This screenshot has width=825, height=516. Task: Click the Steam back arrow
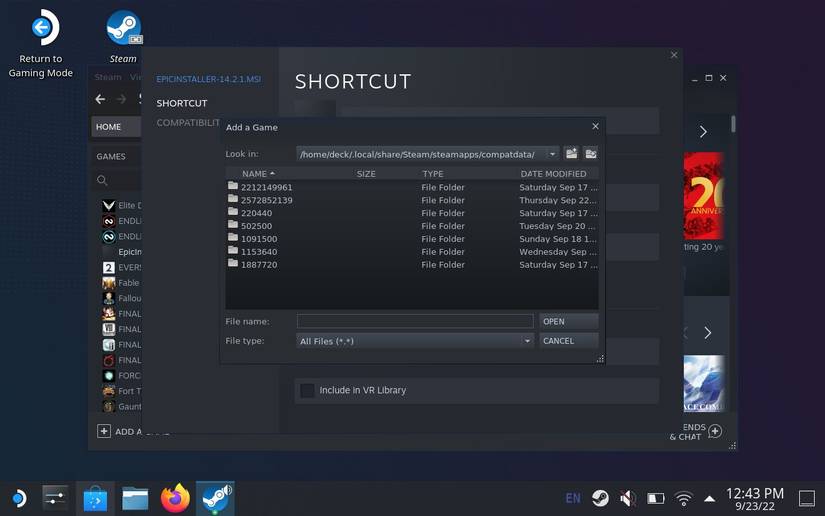pyautogui.click(x=100, y=99)
